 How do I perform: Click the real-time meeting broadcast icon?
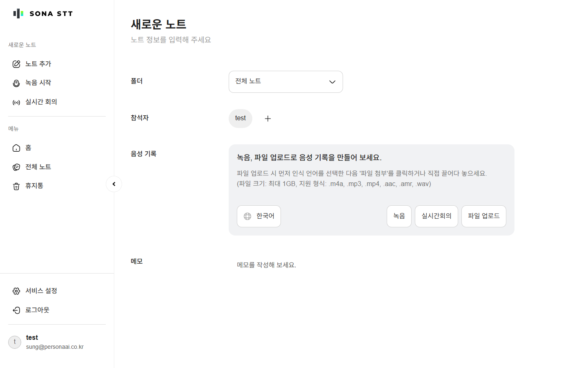[x=16, y=102]
